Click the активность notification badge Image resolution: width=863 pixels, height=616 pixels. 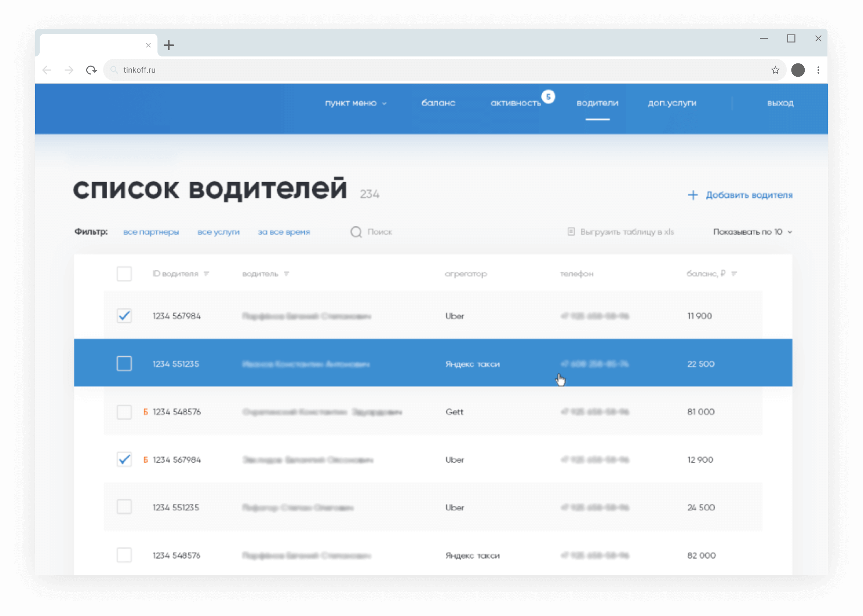pos(548,97)
